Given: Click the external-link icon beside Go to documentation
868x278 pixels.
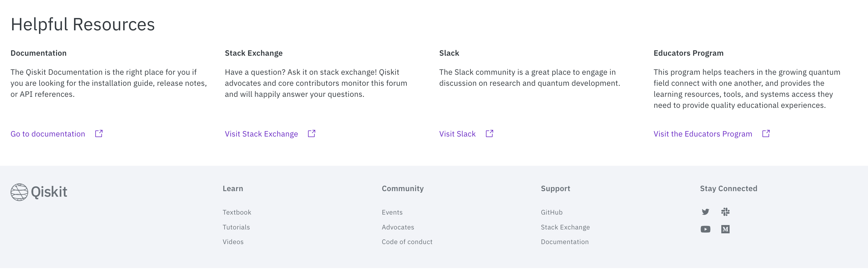Looking at the screenshot, I should pos(99,133).
